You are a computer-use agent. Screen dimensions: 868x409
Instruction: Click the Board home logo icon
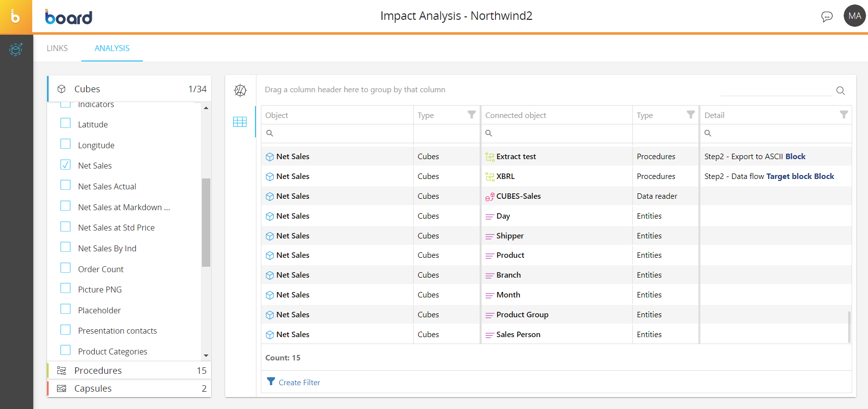[x=15, y=17]
